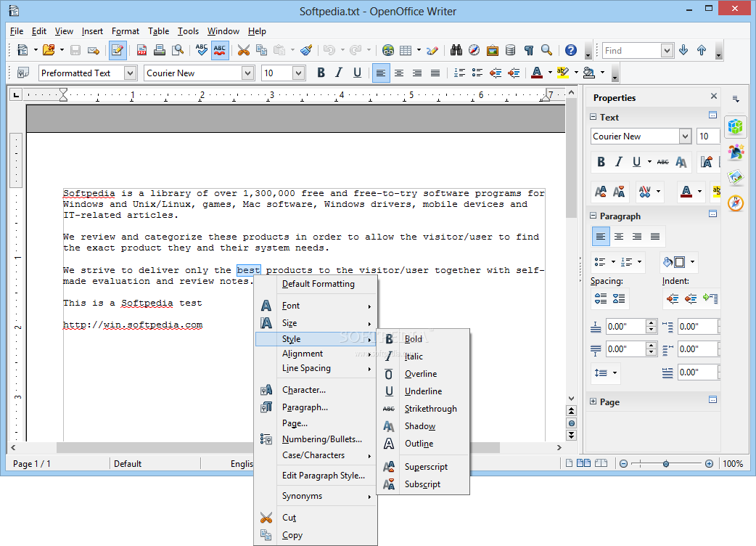Click the Save floppy disk icon
The image size is (756, 546).
(x=75, y=50)
